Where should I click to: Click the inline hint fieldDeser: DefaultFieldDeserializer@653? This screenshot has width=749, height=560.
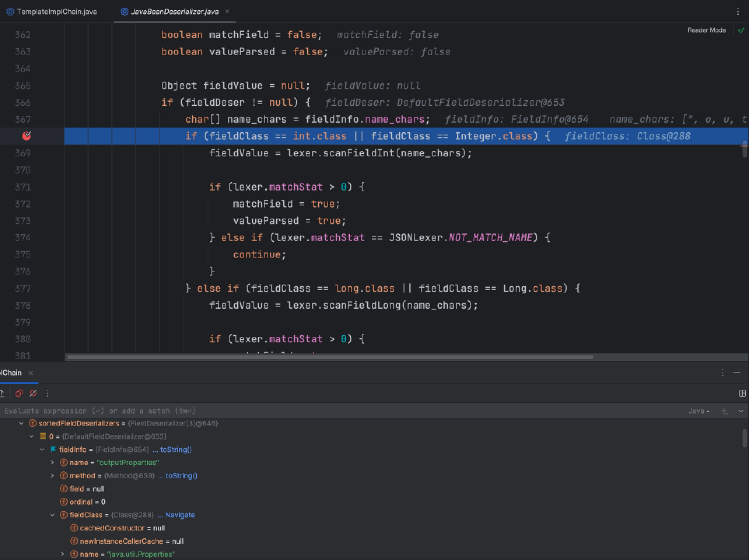[x=444, y=102]
